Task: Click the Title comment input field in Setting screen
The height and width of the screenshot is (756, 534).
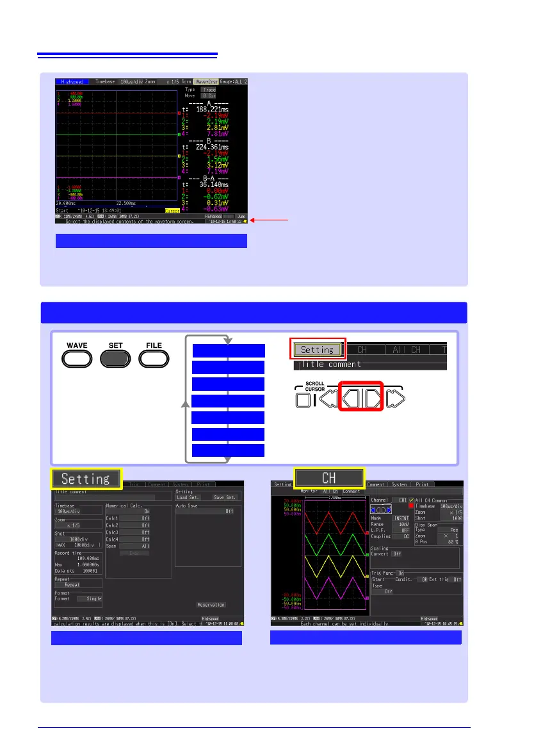Action: (x=104, y=497)
